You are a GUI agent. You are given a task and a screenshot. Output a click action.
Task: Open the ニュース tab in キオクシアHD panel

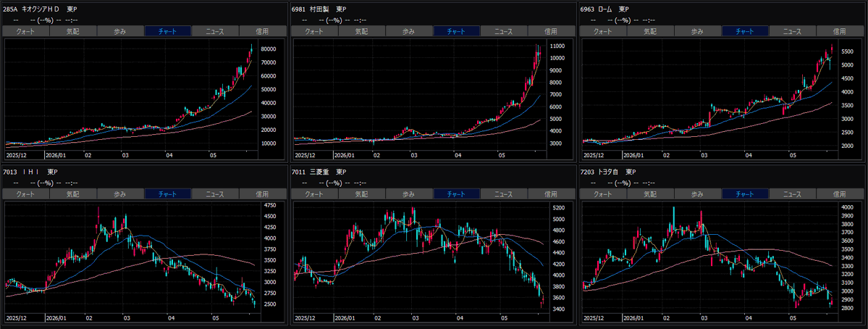click(215, 31)
